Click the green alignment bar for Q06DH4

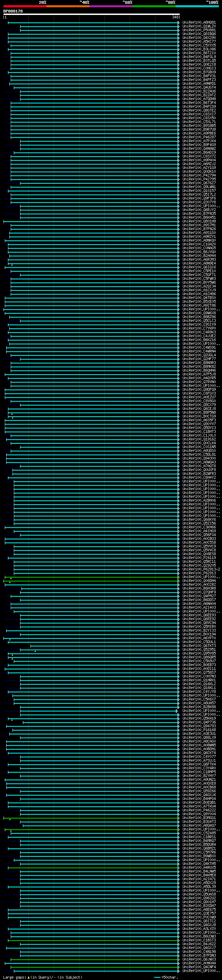(x=92, y=581)
